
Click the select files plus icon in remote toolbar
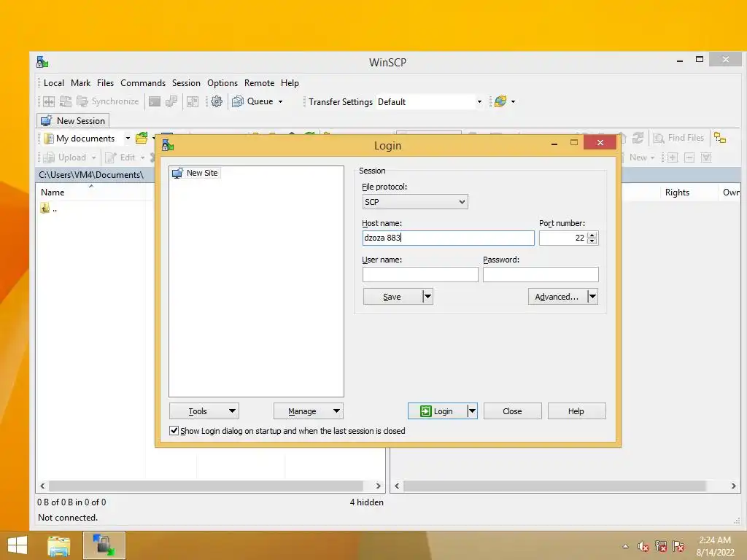[672, 157]
